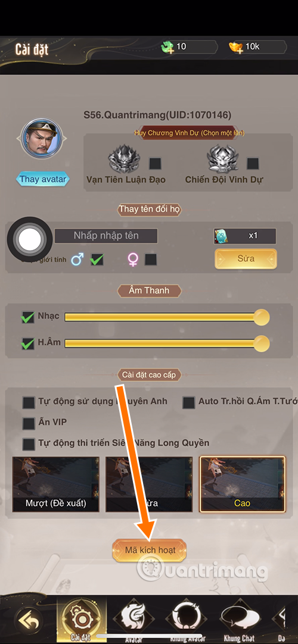This screenshot has width=298, height=644.
Task: Tap the AssistiveTouch floating button
Action: pyautogui.click(x=30, y=239)
